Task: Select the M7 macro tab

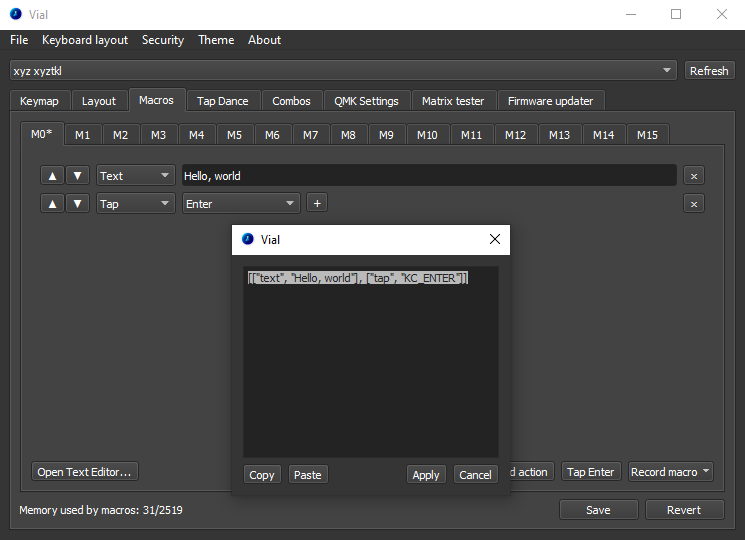Action: click(x=311, y=135)
